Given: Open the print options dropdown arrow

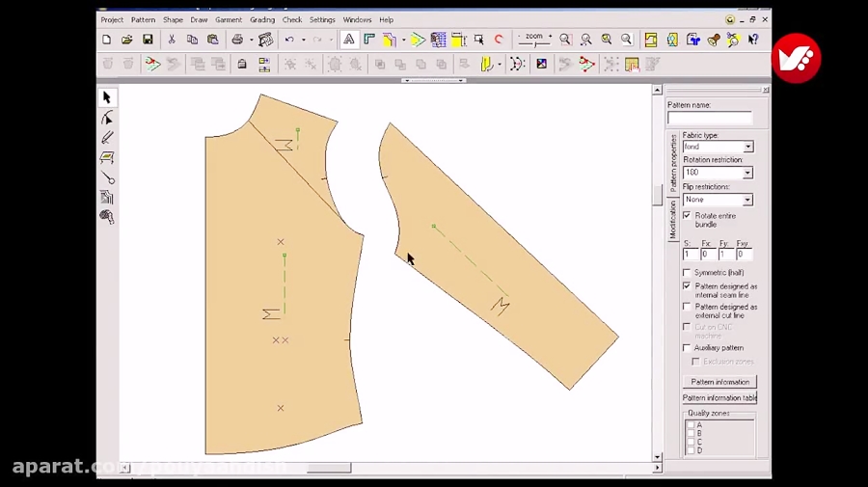Looking at the screenshot, I should (252, 40).
